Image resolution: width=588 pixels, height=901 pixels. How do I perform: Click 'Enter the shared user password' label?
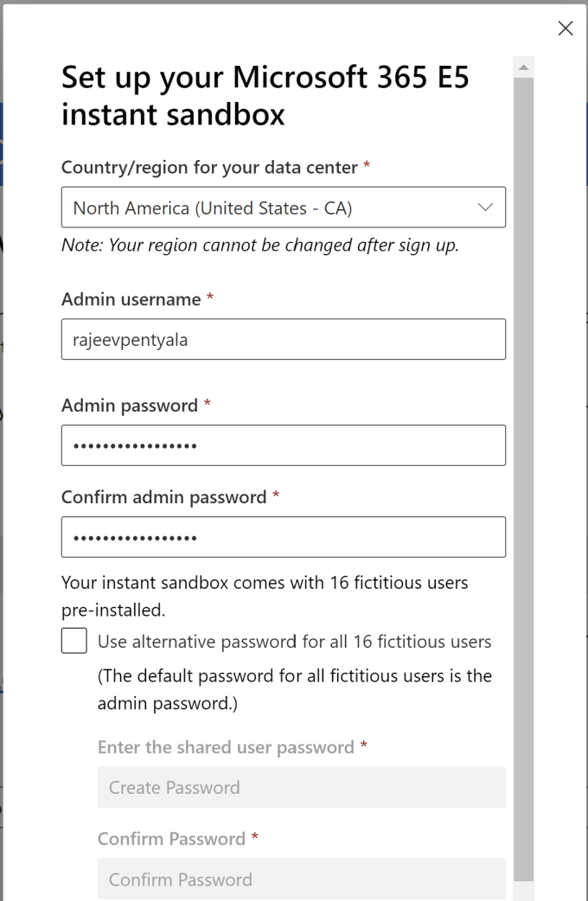pyautogui.click(x=226, y=747)
